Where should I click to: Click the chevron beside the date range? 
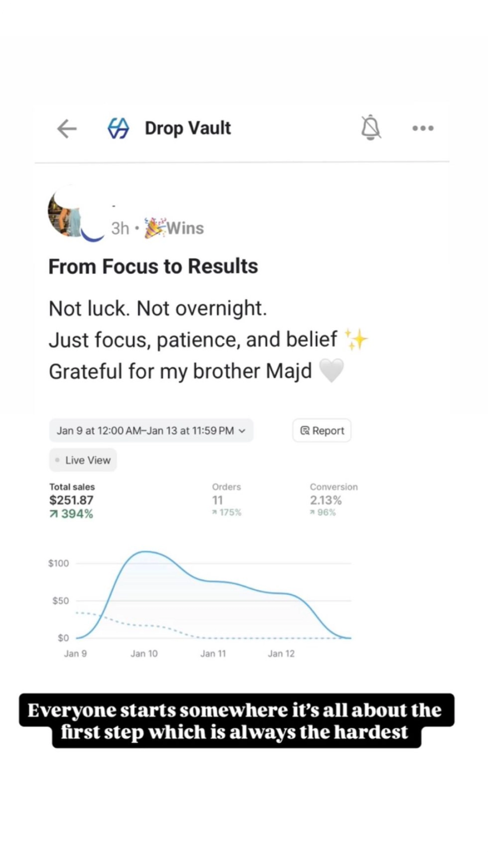point(242,431)
